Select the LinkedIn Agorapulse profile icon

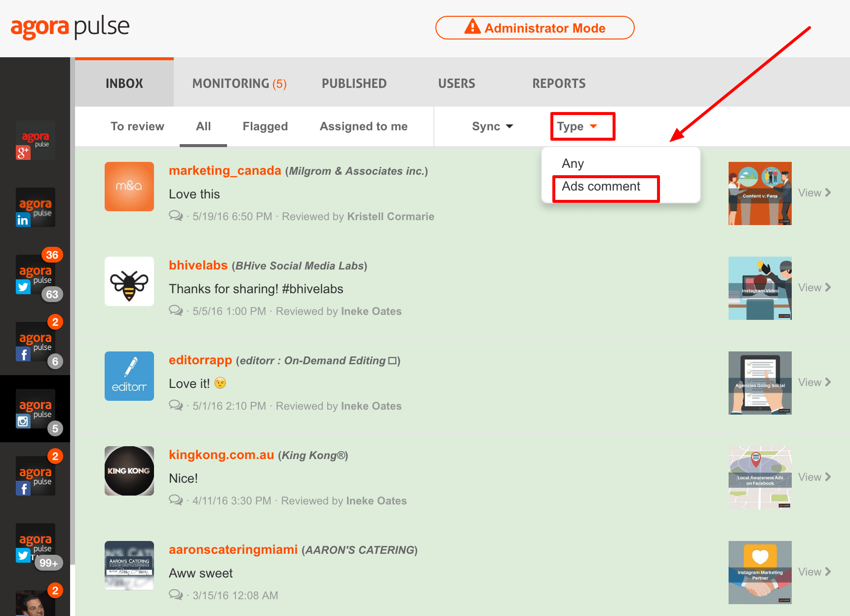[x=35, y=208]
